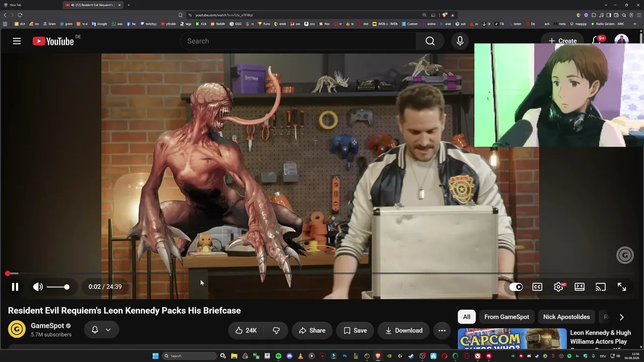Open the video settings gear

(x=558, y=287)
